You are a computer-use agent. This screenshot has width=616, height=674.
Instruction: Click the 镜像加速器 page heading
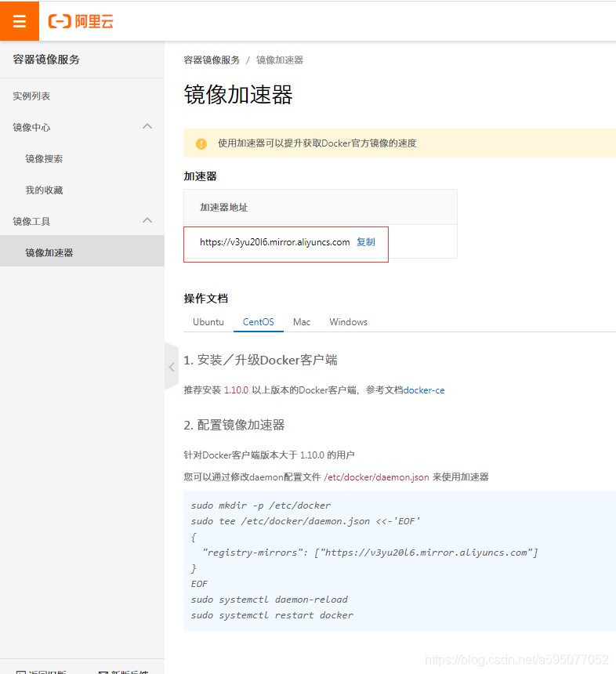click(x=238, y=95)
